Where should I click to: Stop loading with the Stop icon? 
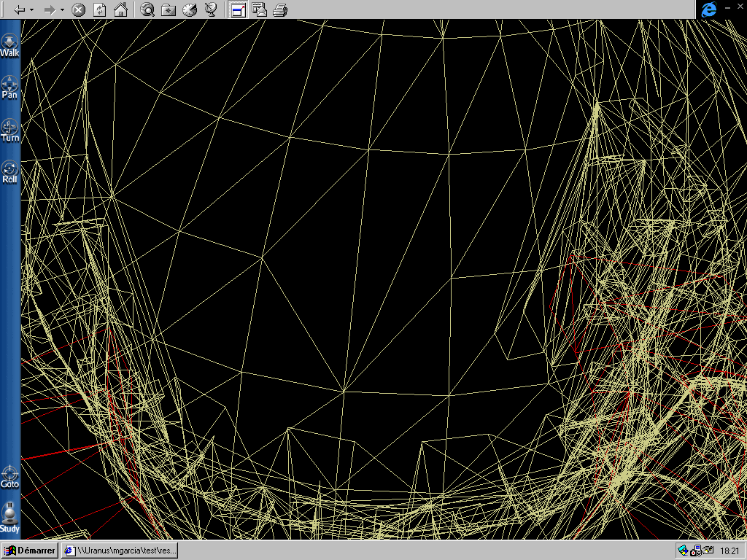pos(79,9)
